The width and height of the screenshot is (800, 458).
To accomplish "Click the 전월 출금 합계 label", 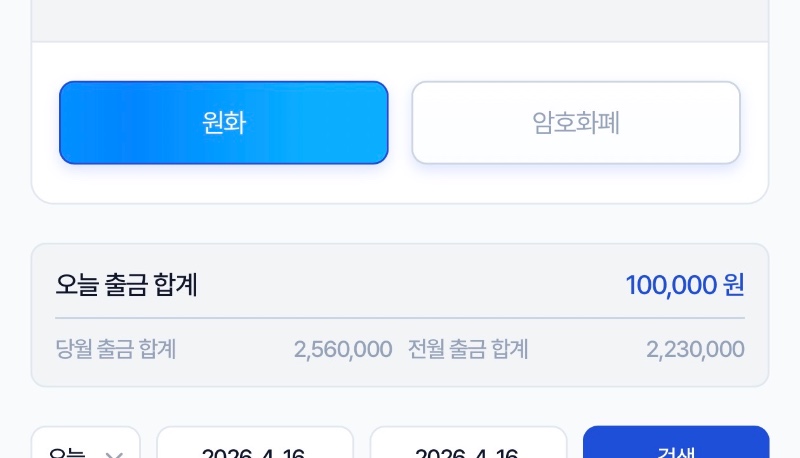I will (468, 349).
